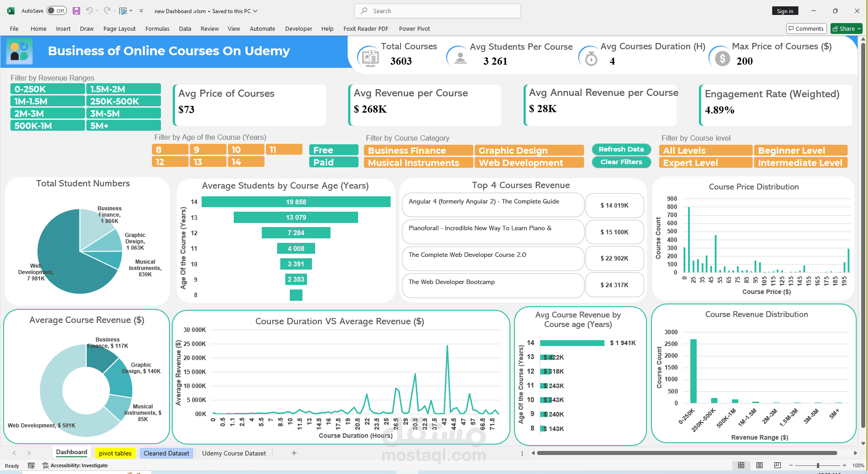Open the table icon dropdown arrow

click(x=131, y=11)
